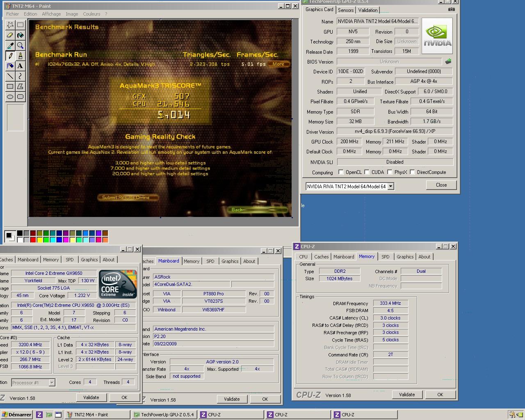525x420 pixels.
Task: Activate the Text tool in Paint
Action: pos(20,66)
